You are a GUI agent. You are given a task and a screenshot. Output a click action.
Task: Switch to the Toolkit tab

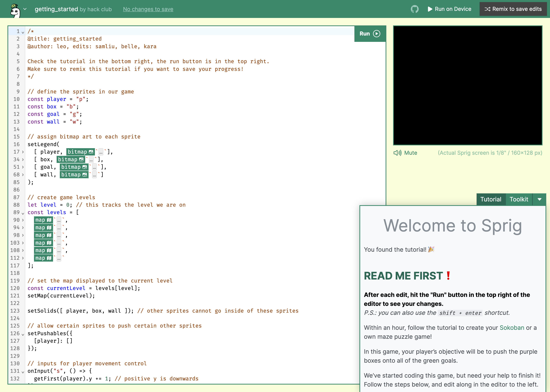[519, 199]
